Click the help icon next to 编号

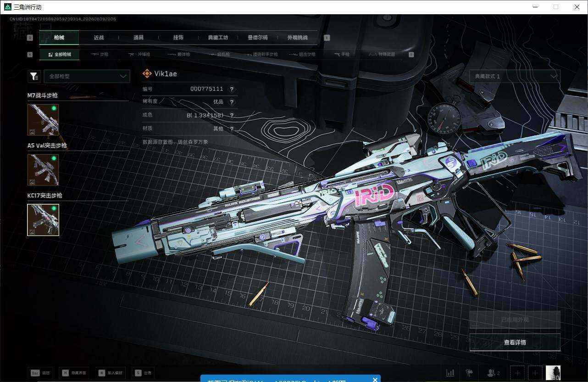[x=232, y=89]
